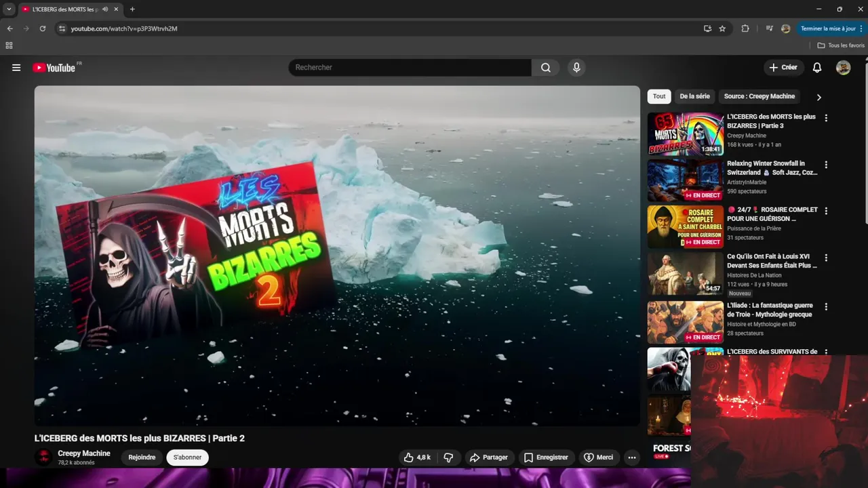Open Creepy Machine channel name link
Viewport: 868px width, 488px height.
pos(84,453)
